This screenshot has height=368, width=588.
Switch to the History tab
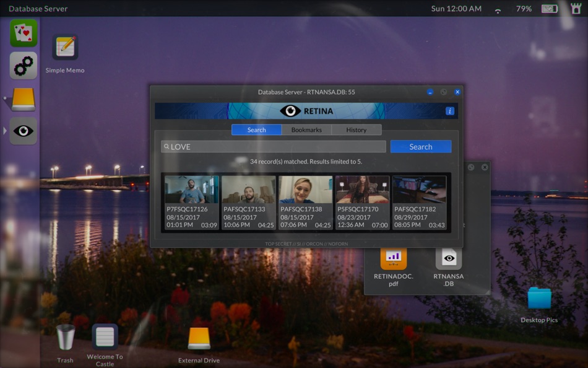[357, 130]
